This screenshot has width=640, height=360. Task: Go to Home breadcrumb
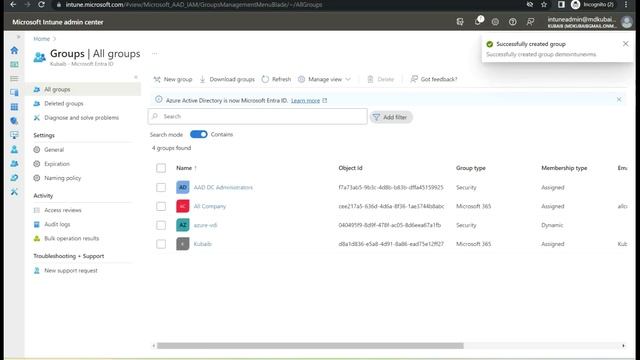click(x=42, y=39)
